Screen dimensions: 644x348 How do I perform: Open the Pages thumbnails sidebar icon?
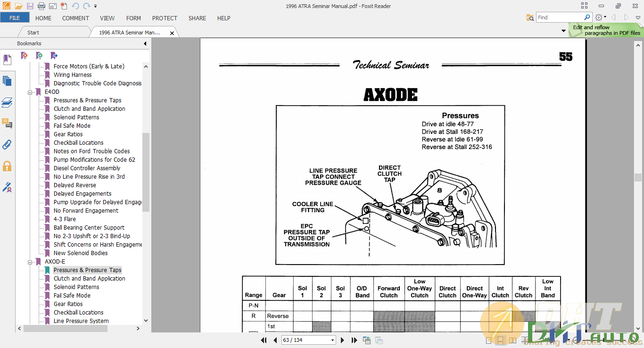[x=7, y=81]
